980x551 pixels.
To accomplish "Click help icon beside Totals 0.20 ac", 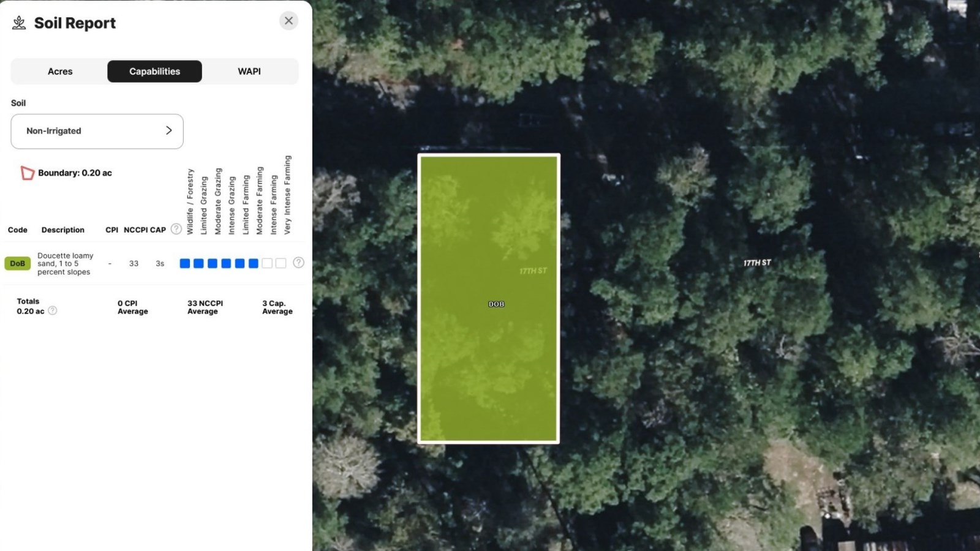I will [53, 310].
